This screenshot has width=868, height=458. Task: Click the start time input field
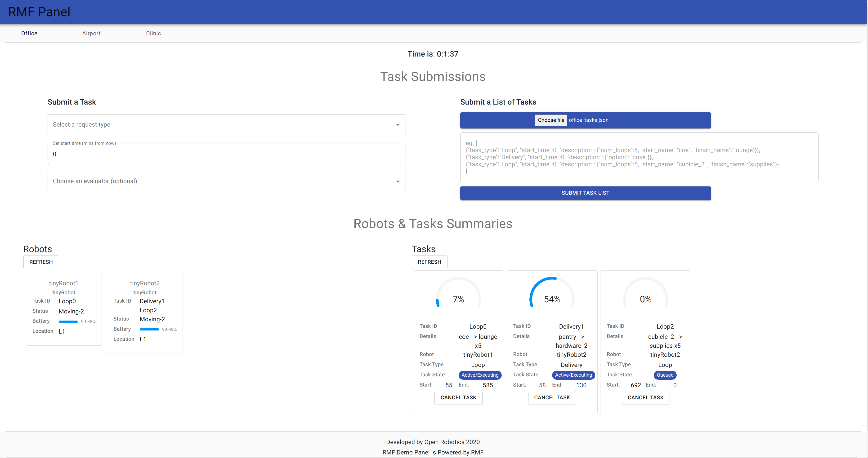point(226,154)
